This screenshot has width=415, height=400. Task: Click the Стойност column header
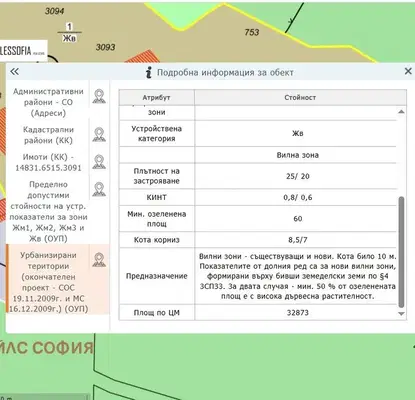[x=300, y=98]
